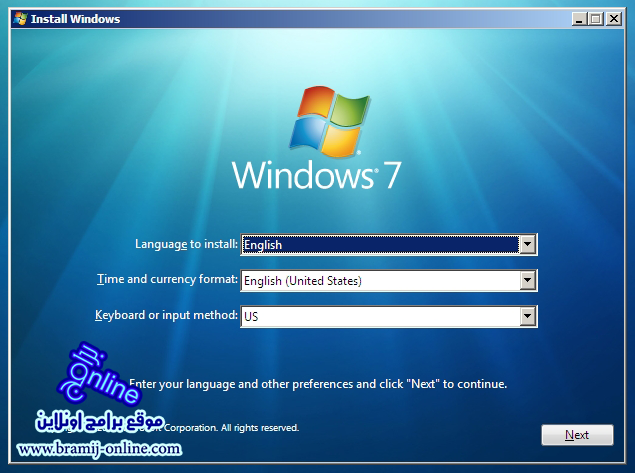The image size is (635, 473).
Task: Click the 'Keyboard or input method:' label
Action: 166,315
